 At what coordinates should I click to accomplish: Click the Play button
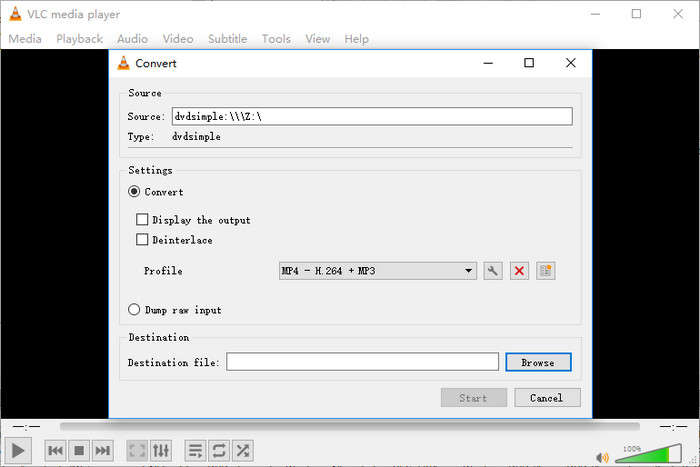click(x=18, y=450)
